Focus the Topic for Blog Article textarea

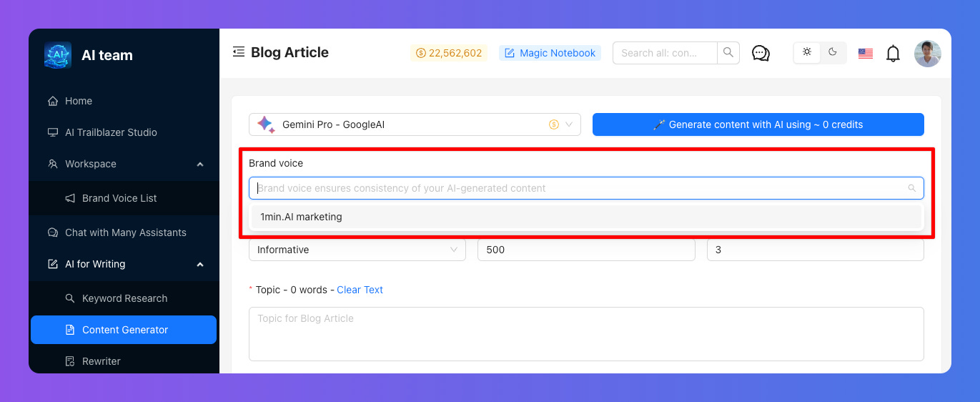point(586,334)
